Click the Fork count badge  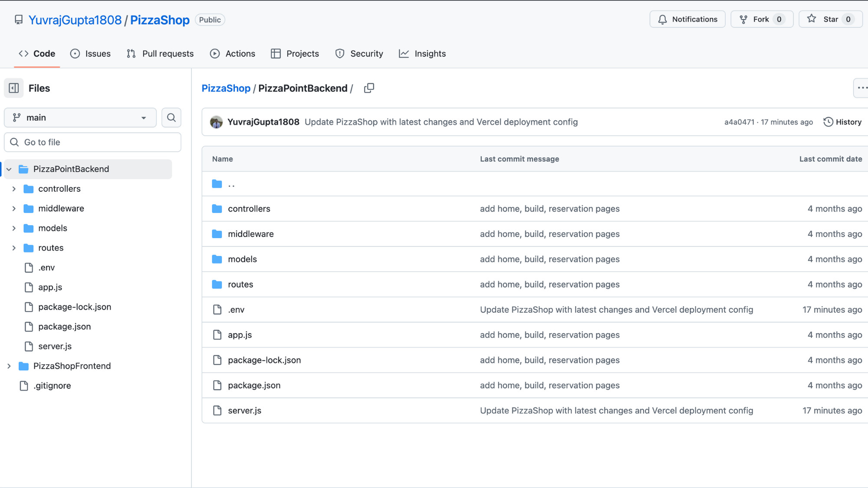pyautogui.click(x=779, y=19)
